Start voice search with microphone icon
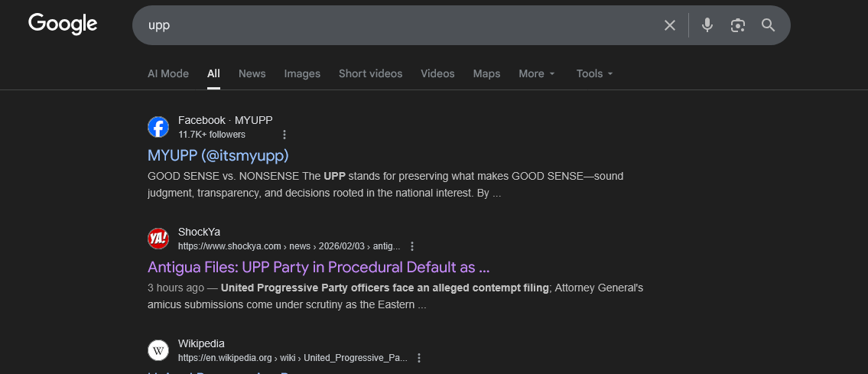This screenshot has height=374, width=868. tap(707, 25)
